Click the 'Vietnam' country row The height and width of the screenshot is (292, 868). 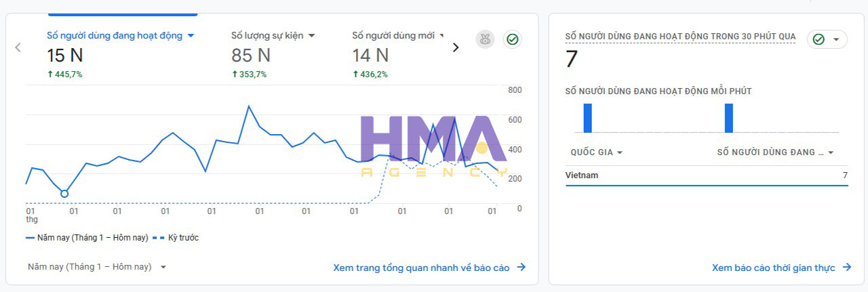[x=707, y=175]
